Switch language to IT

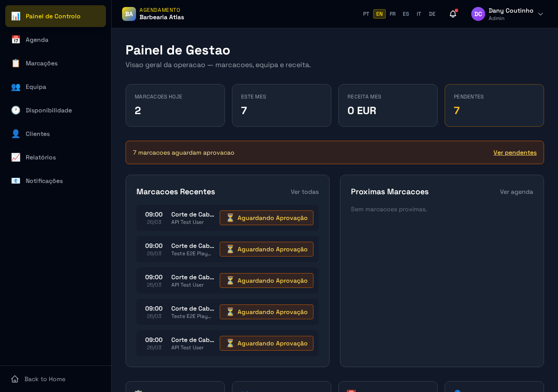point(419,14)
